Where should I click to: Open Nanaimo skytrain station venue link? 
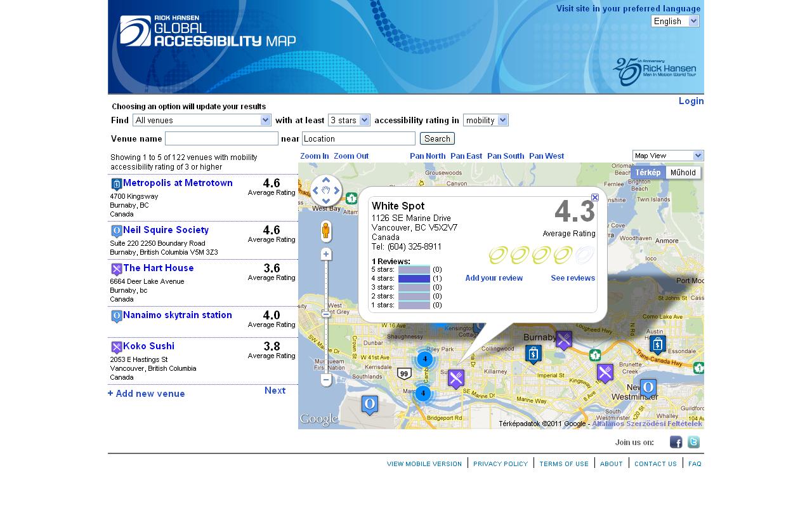(x=178, y=315)
